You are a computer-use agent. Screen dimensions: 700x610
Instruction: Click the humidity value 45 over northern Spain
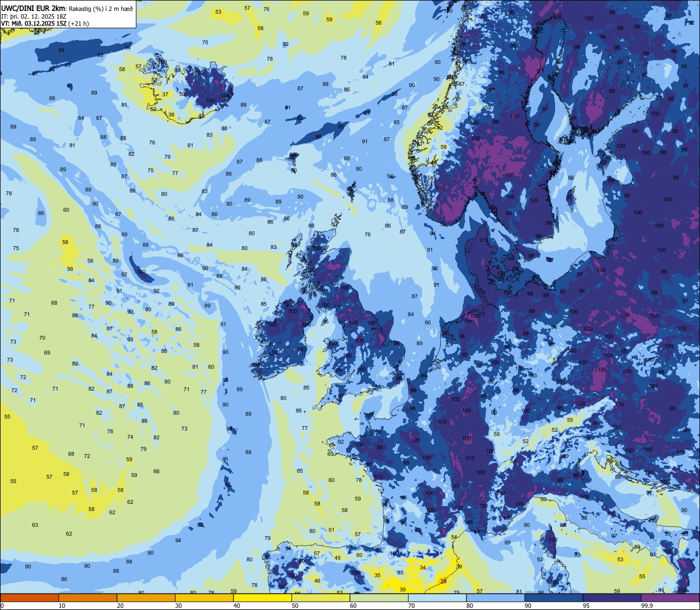[337, 558]
